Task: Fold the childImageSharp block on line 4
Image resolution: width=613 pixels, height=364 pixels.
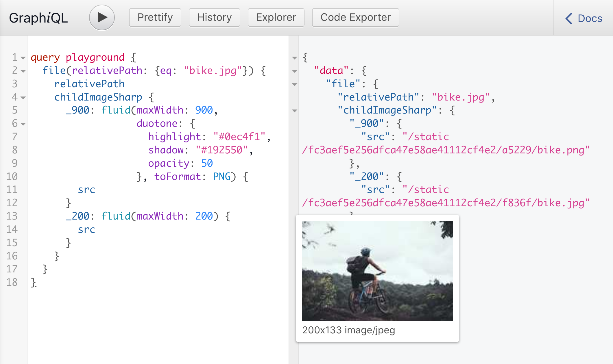Action: (23, 98)
